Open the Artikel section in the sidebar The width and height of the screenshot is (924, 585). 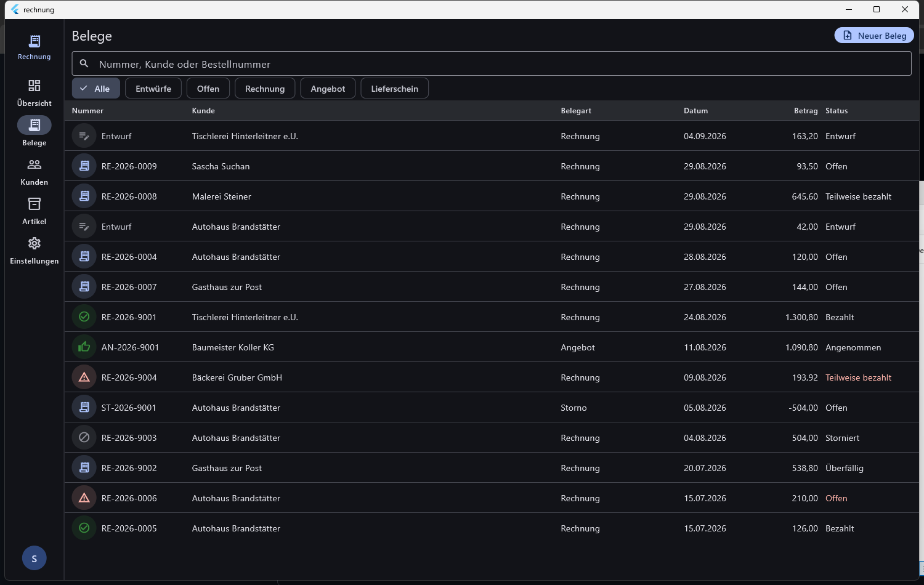point(34,211)
